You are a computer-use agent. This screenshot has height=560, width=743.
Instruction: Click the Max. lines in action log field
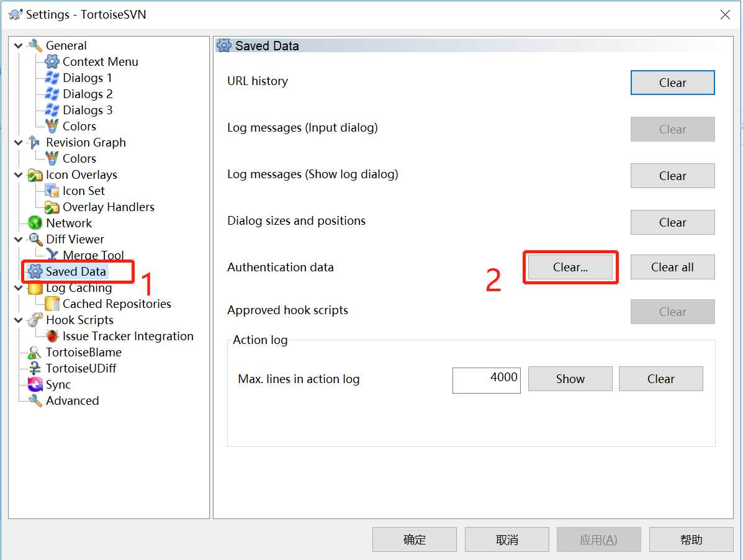pyautogui.click(x=486, y=380)
